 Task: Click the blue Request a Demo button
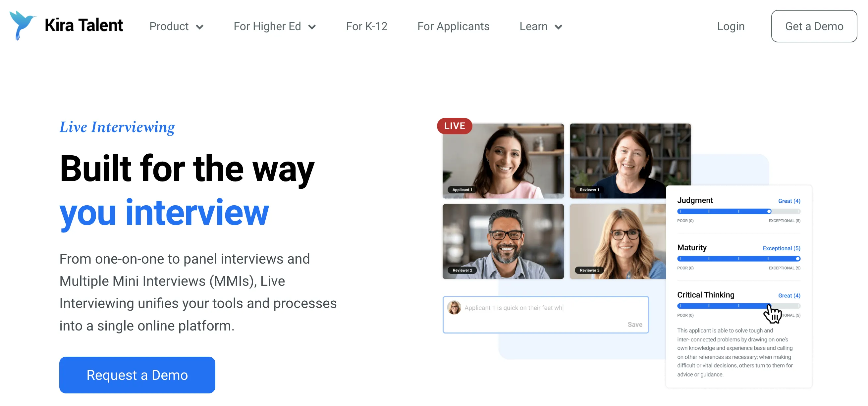pos(137,375)
